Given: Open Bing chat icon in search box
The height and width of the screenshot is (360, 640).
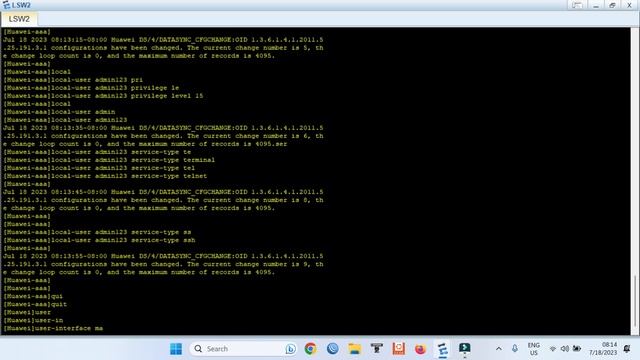Looking at the screenshot, I should (290, 349).
